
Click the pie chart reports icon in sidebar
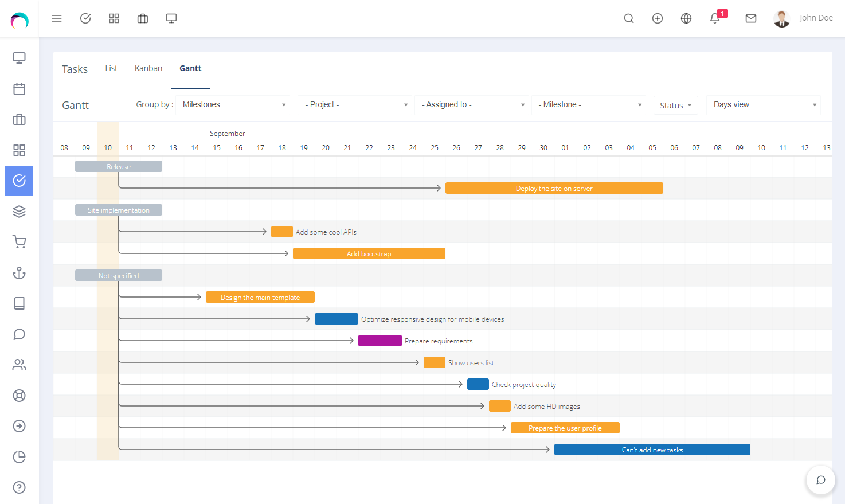click(x=19, y=456)
